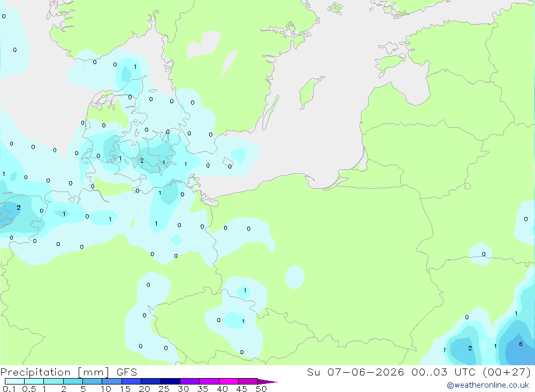Image resolution: width=535 pixels, height=392 pixels.
Task: Click the legend scale label "0.5"
Action: click(x=29, y=389)
